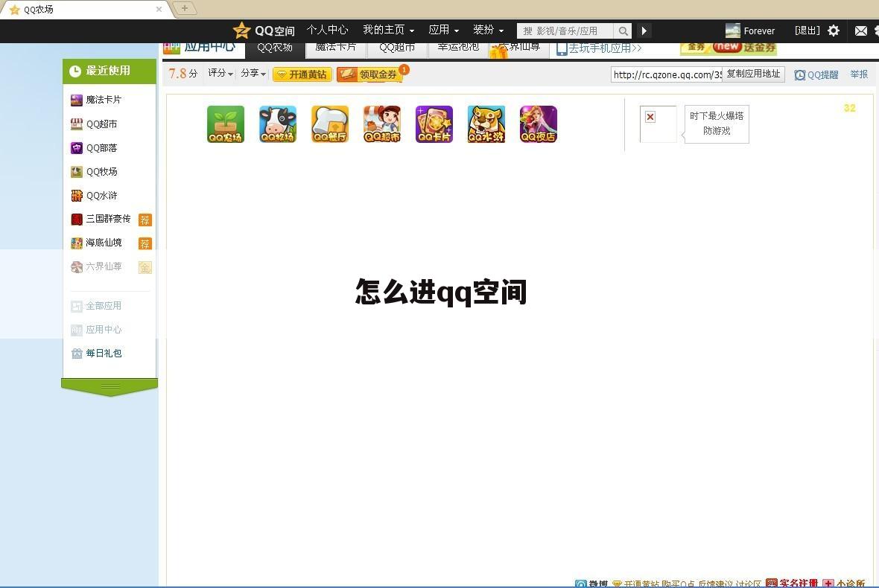879x588 pixels.
Task: Open the 去玩手机应用 link
Action: 599,48
